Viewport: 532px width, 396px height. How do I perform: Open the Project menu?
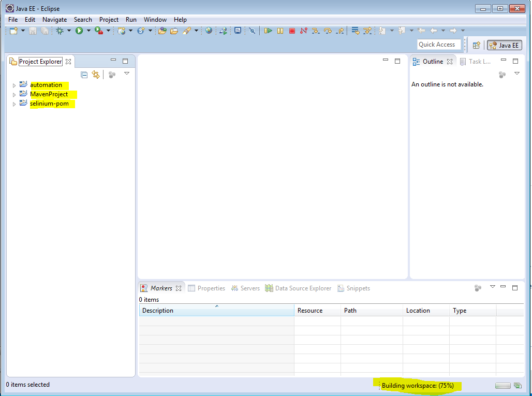pos(109,20)
